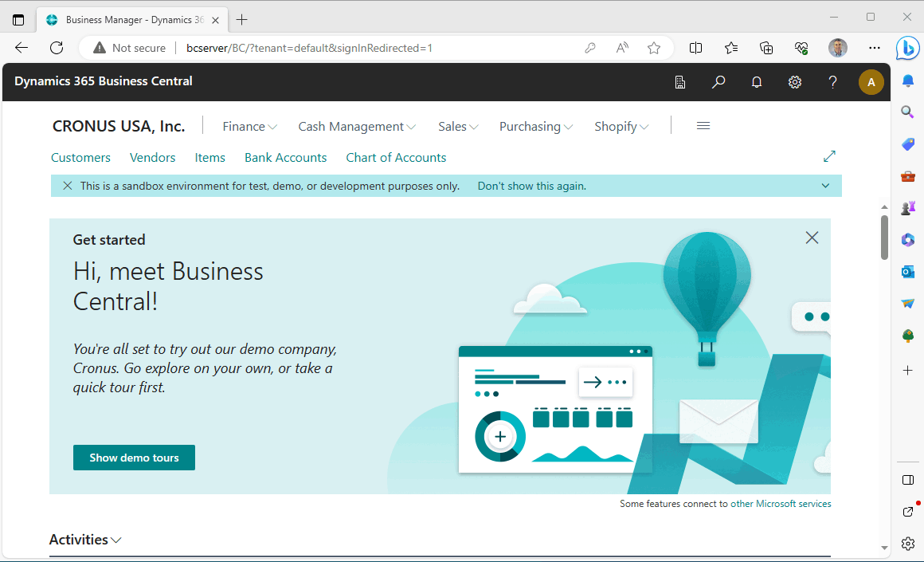Open the Settings gear in Business Central header

[794, 81]
